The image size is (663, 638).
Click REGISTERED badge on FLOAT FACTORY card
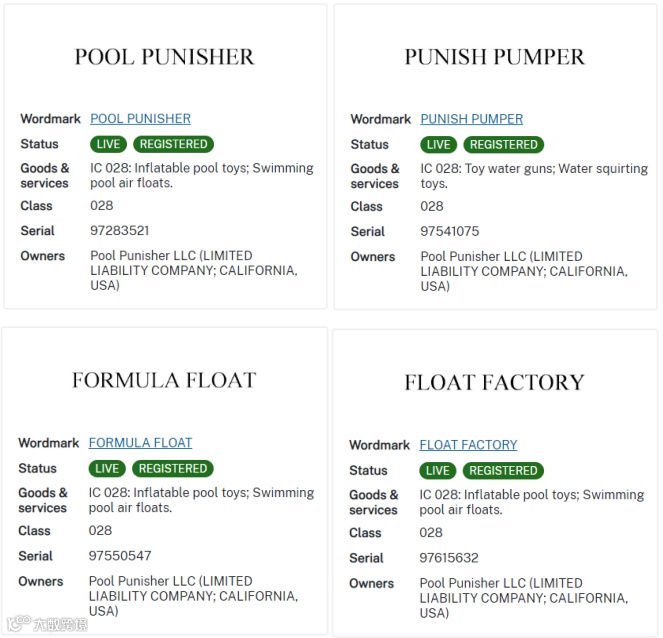(503, 471)
